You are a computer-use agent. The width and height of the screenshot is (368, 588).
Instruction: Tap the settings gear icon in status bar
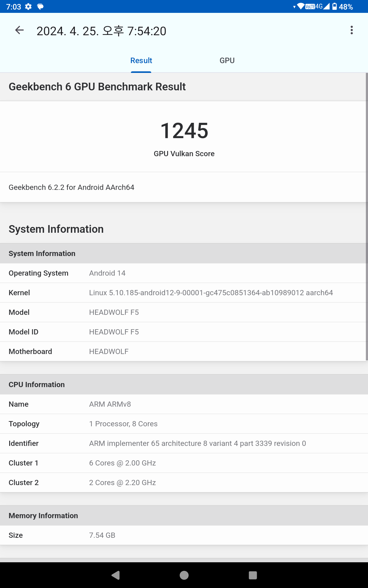29,6
